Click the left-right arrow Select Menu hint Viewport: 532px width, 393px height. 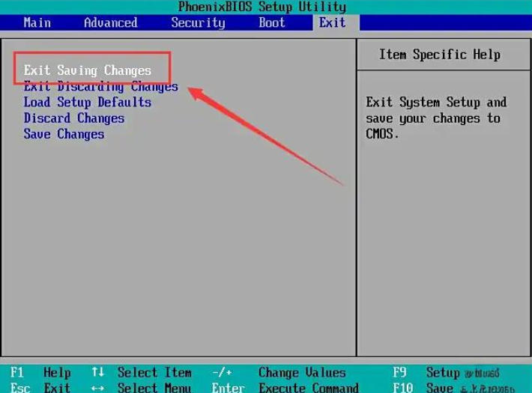(141, 388)
